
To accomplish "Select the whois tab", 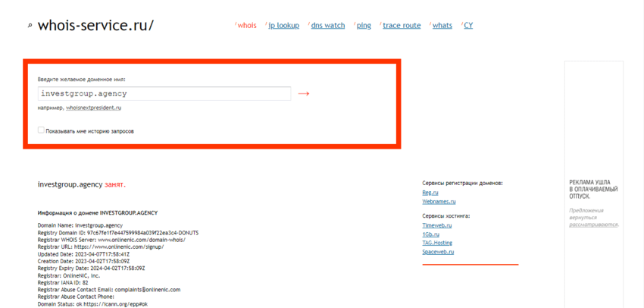I will [x=247, y=25].
